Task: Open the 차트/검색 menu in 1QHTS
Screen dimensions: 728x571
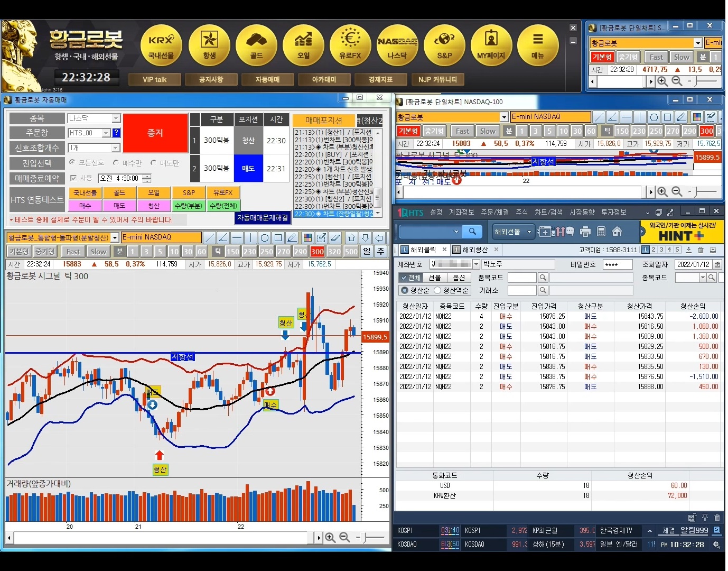Action: 548,212
